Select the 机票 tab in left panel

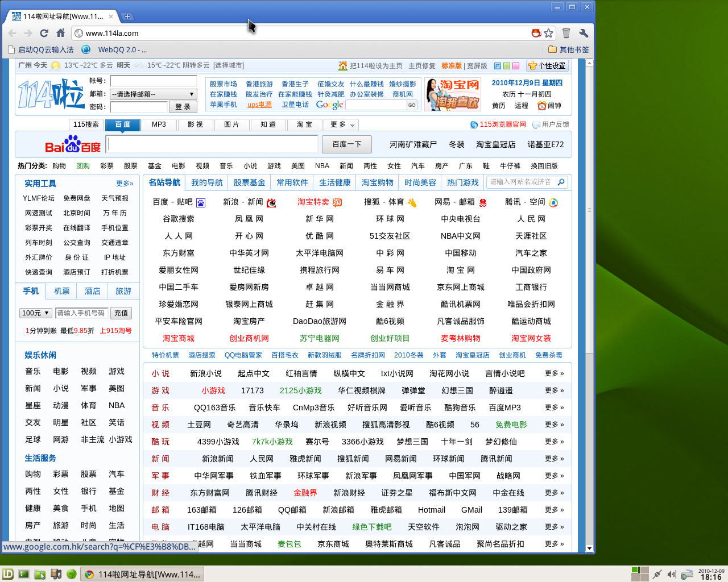pos(62,291)
